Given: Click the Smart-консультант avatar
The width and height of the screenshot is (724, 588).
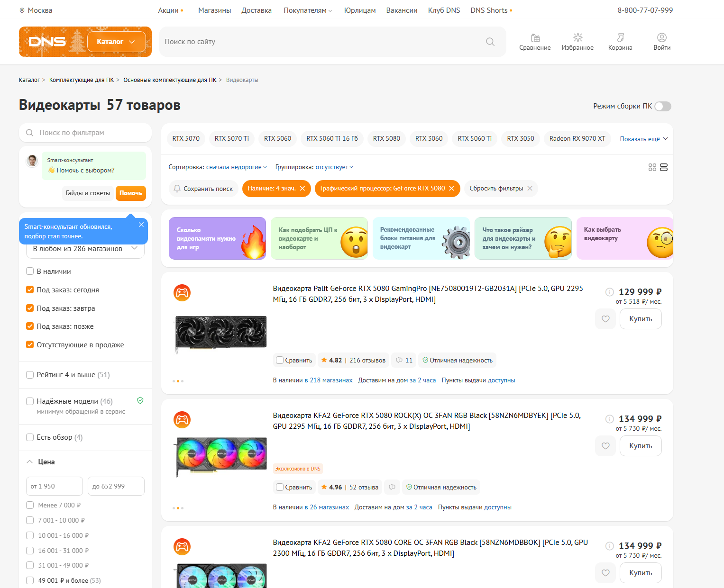Looking at the screenshot, I should click(32, 161).
